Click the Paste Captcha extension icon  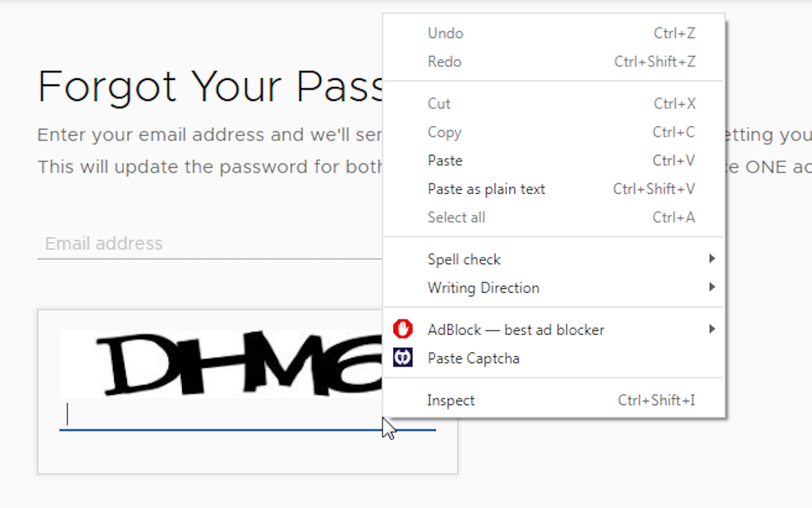pyautogui.click(x=403, y=358)
